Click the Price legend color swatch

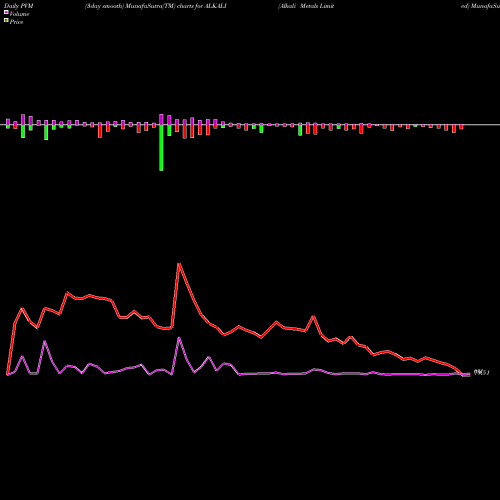(6, 21)
